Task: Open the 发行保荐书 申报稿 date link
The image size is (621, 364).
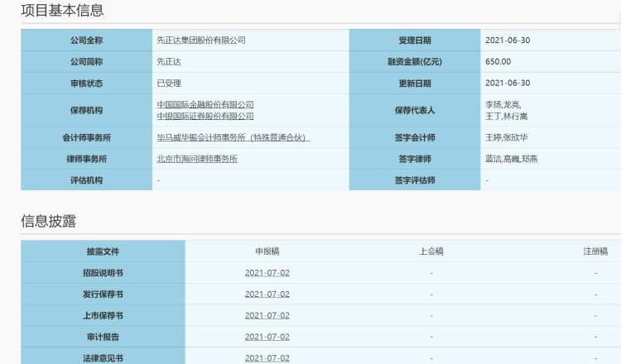Action: pos(267,295)
